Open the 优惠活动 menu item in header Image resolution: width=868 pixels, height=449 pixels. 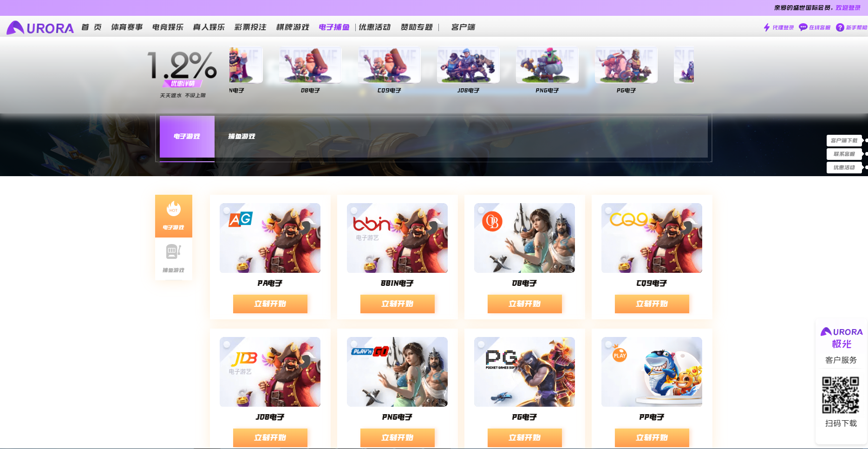pyautogui.click(x=375, y=27)
